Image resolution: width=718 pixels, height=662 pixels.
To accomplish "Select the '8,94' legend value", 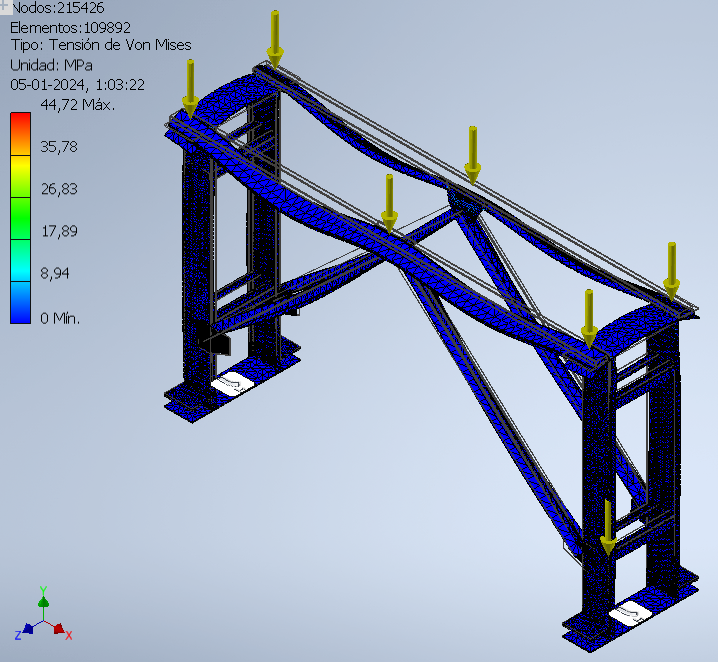I will coord(55,273).
